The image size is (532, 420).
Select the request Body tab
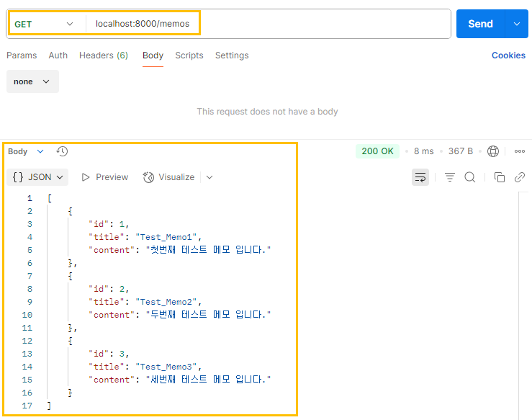click(153, 55)
